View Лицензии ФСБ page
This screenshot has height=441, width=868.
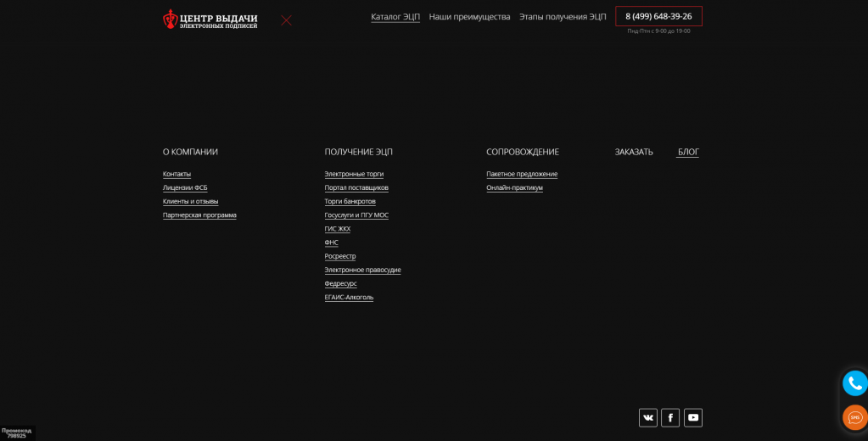pos(185,187)
